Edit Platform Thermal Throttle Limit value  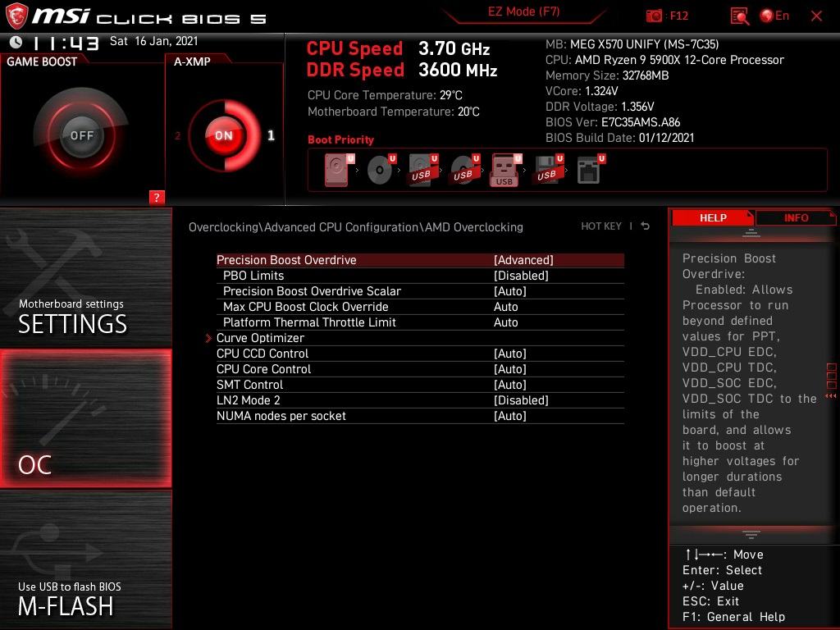pos(505,322)
